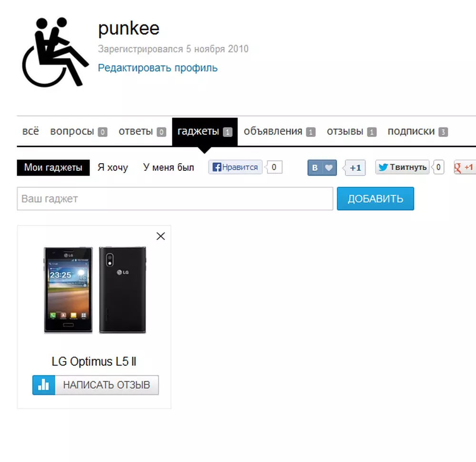Click the VK heart share button

tap(322, 167)
